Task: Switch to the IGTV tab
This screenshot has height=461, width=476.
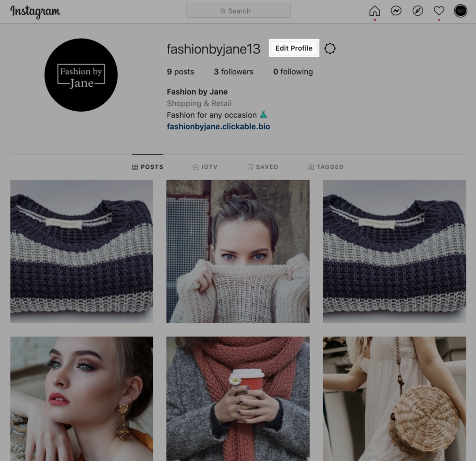Action: [205, 167]
